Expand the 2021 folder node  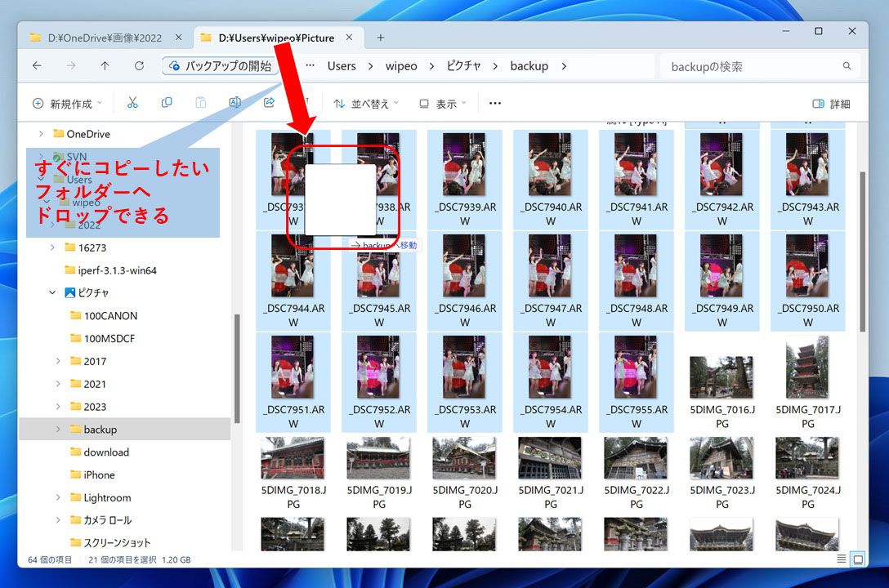[x=58, y=384]
